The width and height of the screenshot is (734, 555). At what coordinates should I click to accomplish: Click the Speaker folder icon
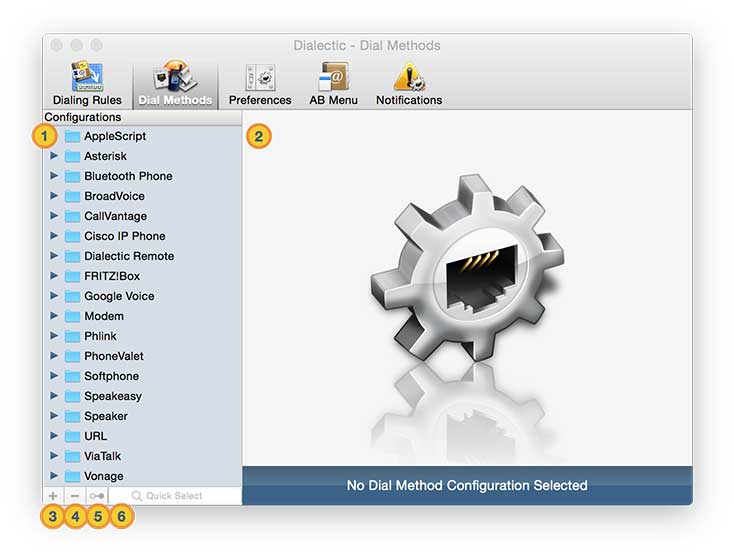pyautogui.click(x=72, y=416)
